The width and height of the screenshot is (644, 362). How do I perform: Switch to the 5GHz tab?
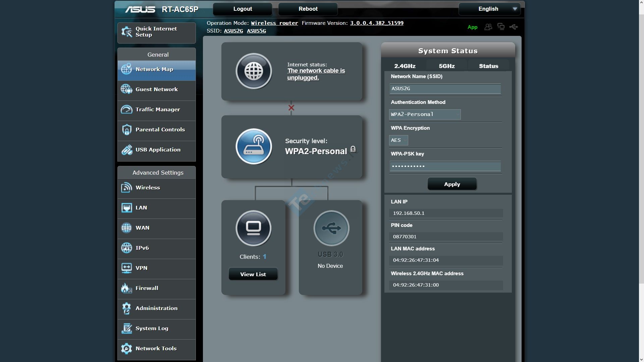click(x=447, y=66)
